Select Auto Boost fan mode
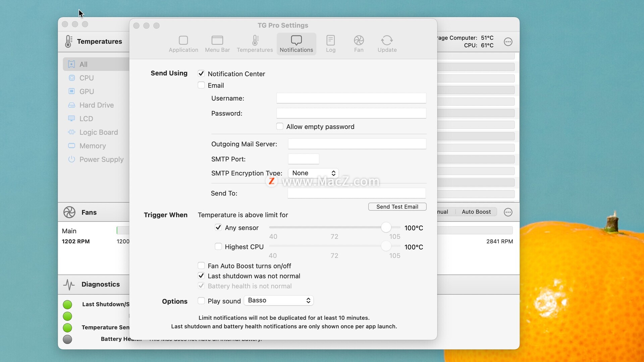The height and width of the screenshot is (362, 644). coord(476,212)
